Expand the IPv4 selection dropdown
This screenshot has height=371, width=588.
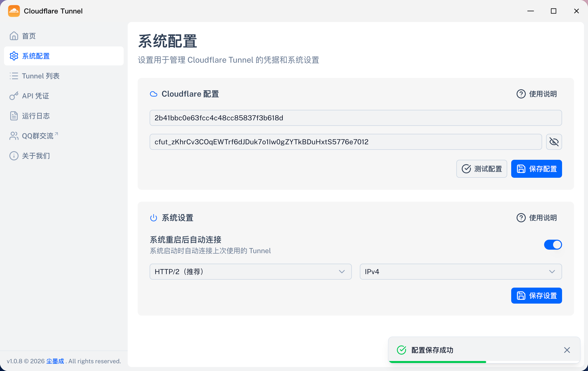click(461, 272)
